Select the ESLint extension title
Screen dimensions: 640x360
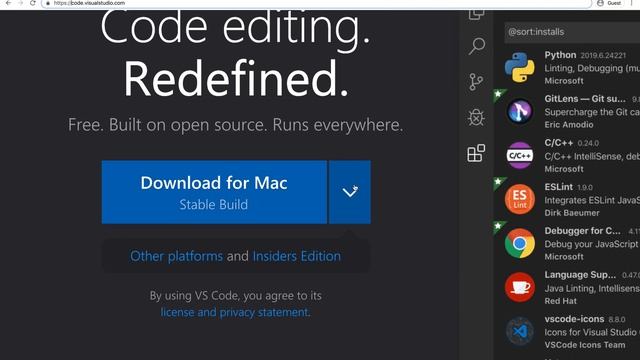pos(559,187)
